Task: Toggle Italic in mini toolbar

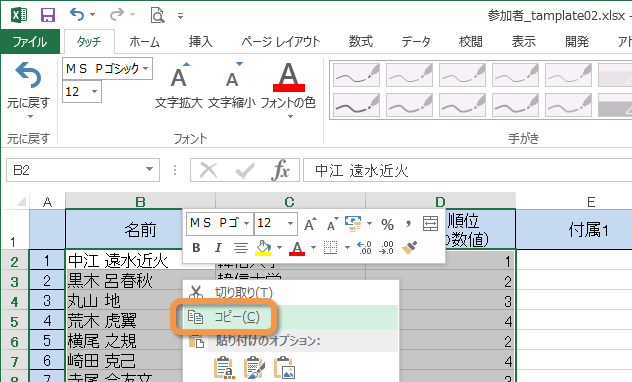Action: (218, 247)
